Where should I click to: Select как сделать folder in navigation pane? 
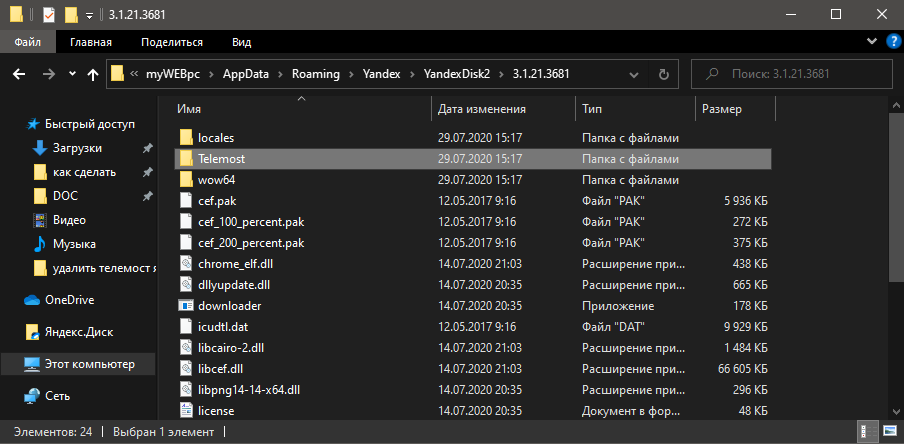tap(84, 172)
